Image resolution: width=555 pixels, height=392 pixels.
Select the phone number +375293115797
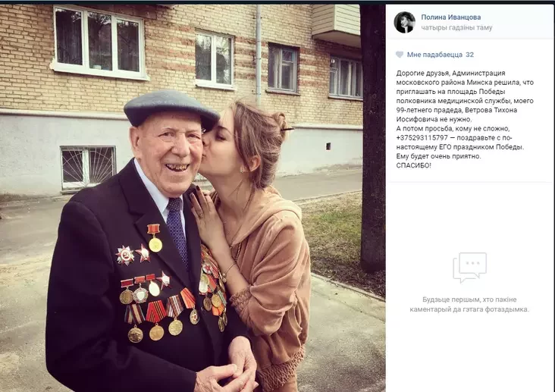click(x=422, y=138)
